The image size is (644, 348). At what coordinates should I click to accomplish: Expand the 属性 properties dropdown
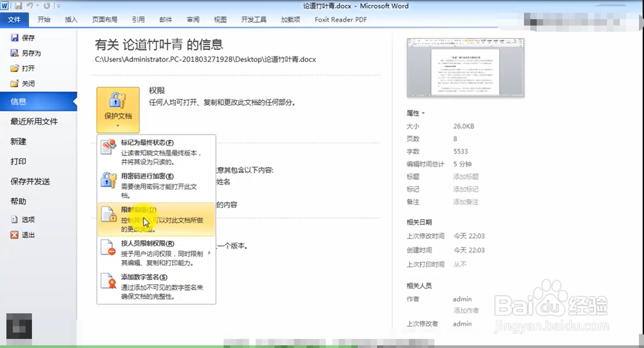pos(416,113)
